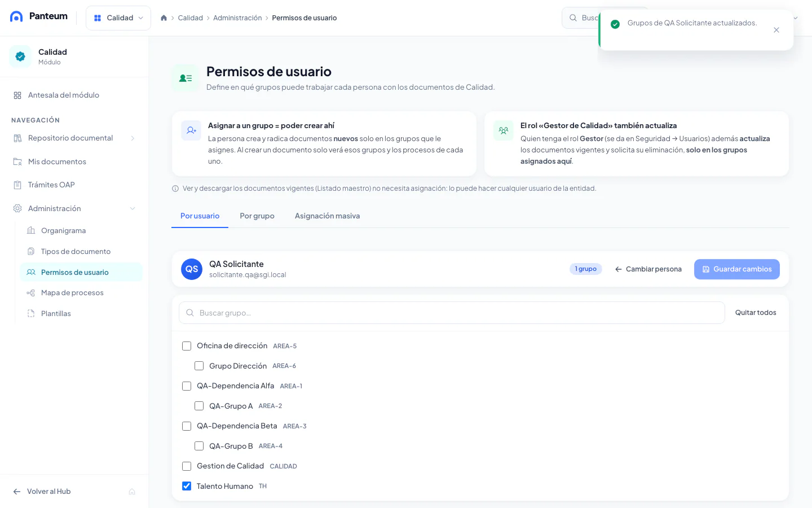The width and height of the screenshot is (812, 508).
Task: Check the QA-Grupo B checkbox
Action: click(199, 446)
